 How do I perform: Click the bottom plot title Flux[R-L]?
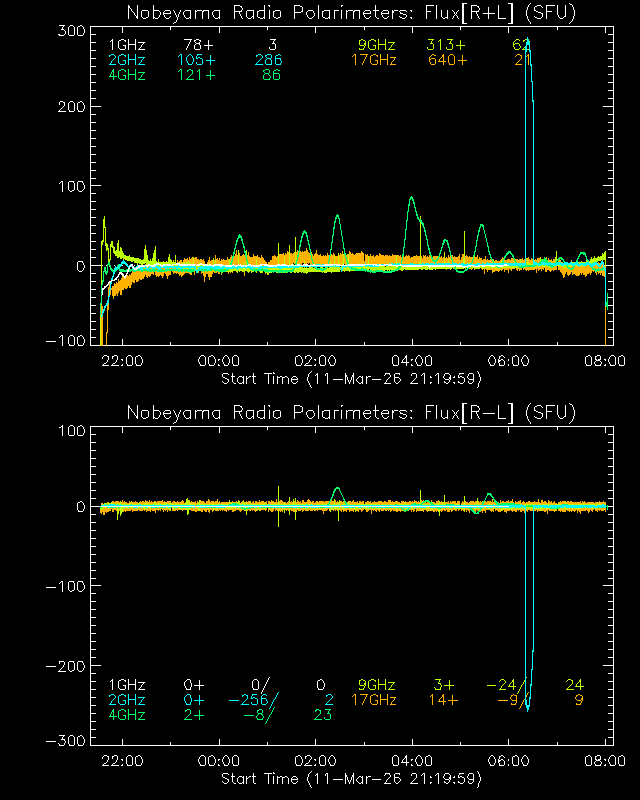(352, 413)
